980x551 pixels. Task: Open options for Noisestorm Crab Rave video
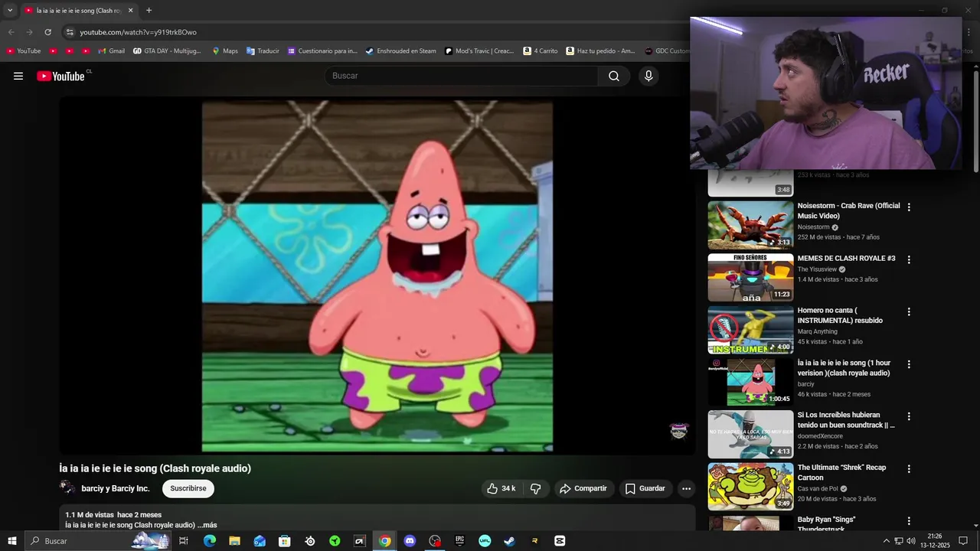coord(909,207)
